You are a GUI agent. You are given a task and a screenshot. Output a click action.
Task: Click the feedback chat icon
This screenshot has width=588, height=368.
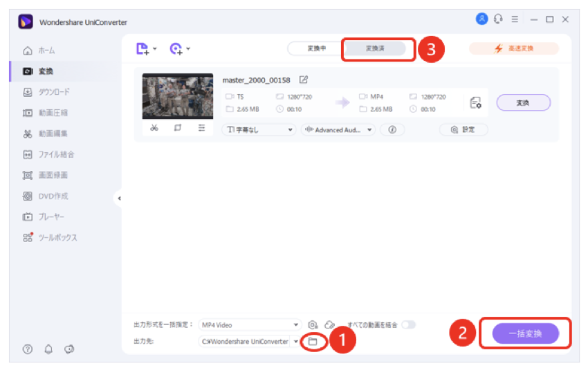coord(69,349)
